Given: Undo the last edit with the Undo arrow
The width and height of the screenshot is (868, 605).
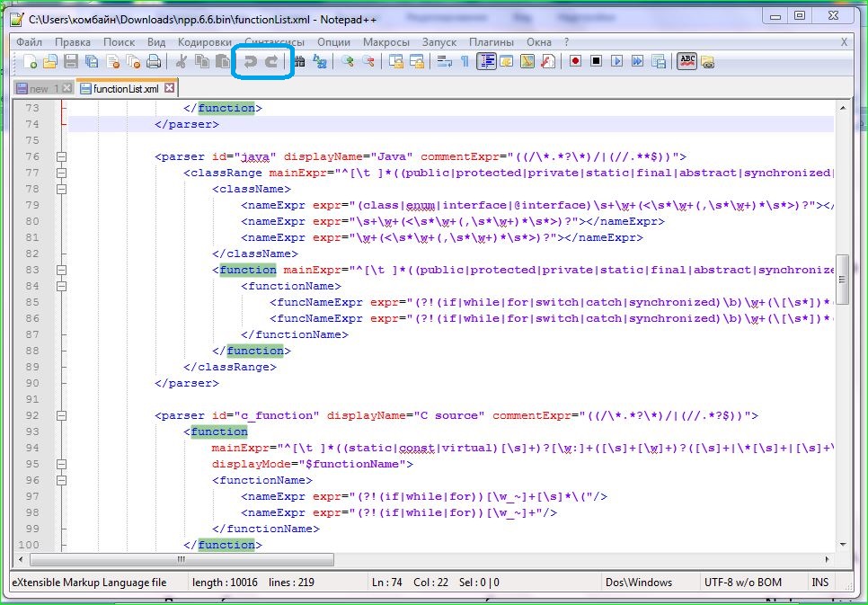Looking at the screenshot, I should (250, 61).
